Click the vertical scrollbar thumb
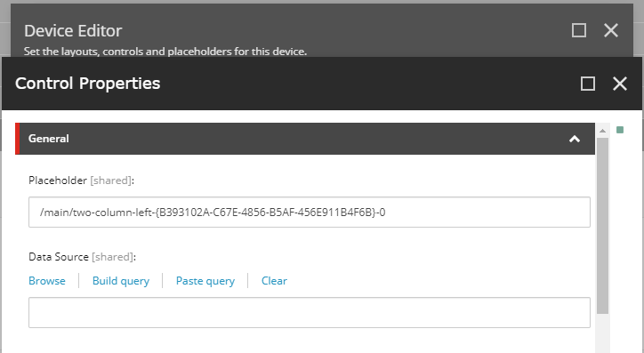644x353 pixels. pos(602,226)
